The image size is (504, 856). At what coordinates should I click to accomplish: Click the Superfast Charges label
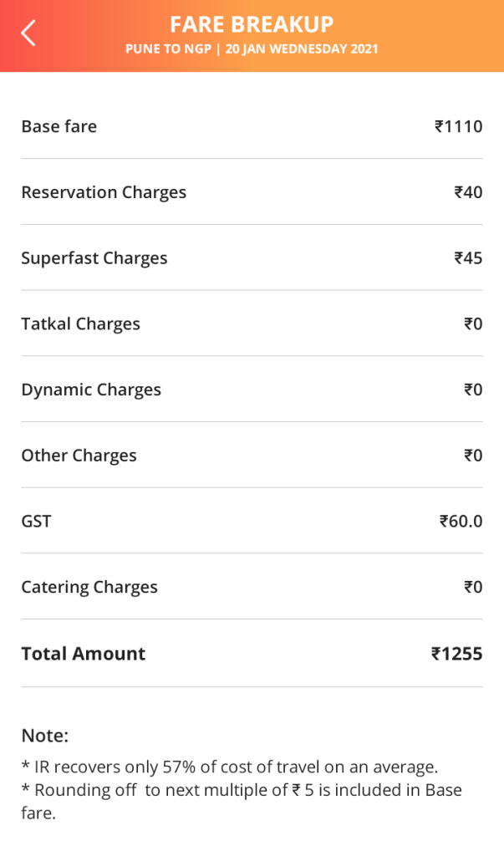[94, 258]
